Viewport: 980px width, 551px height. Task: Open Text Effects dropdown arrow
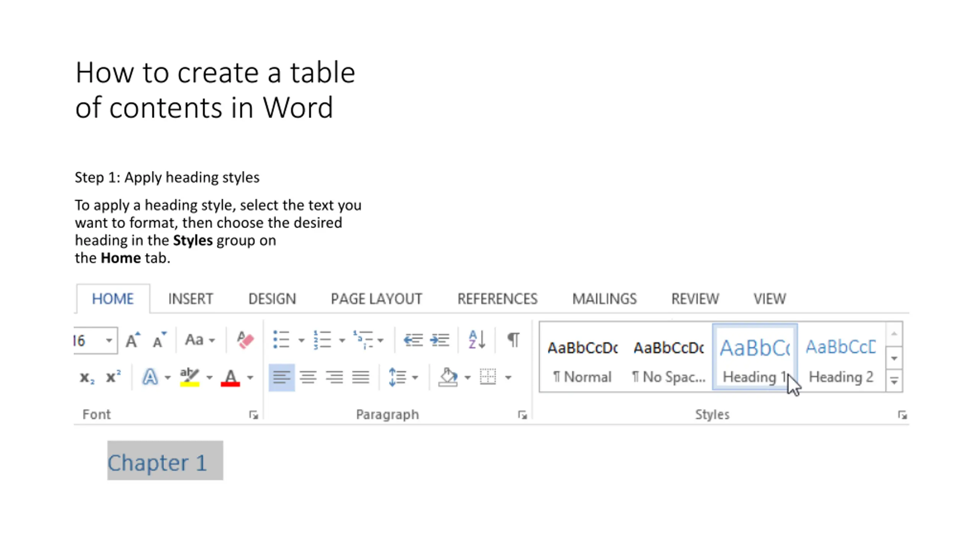tap(168, 378)
